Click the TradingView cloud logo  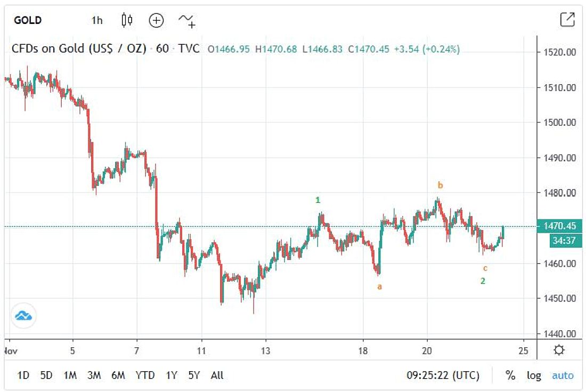(23, 316)
